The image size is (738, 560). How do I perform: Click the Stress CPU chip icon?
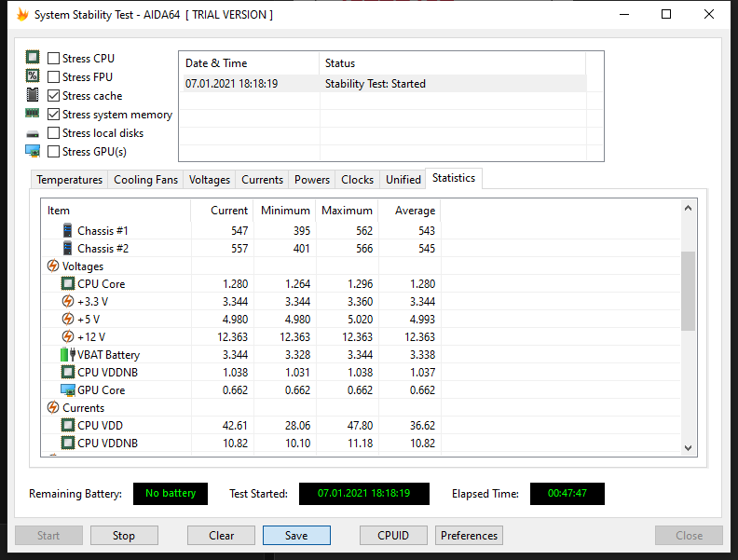coord(33,58)
